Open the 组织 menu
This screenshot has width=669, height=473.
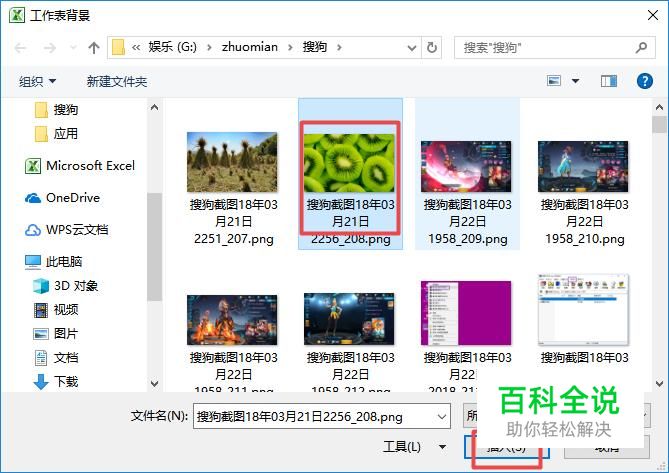coord(37,81)
